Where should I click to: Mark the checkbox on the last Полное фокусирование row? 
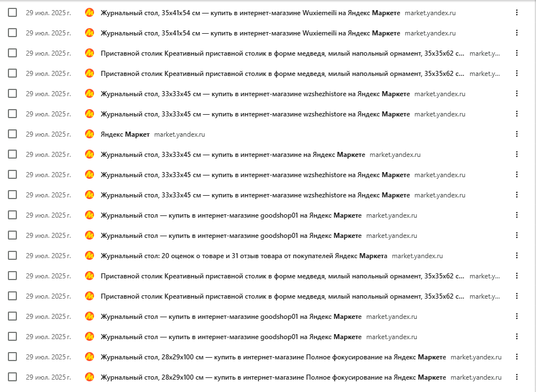(12, 377)
